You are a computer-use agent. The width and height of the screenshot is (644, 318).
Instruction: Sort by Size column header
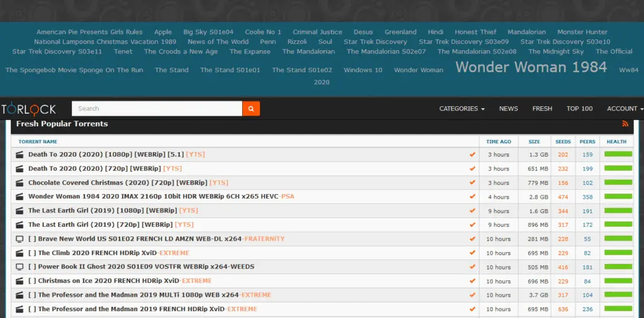(535, 141)
